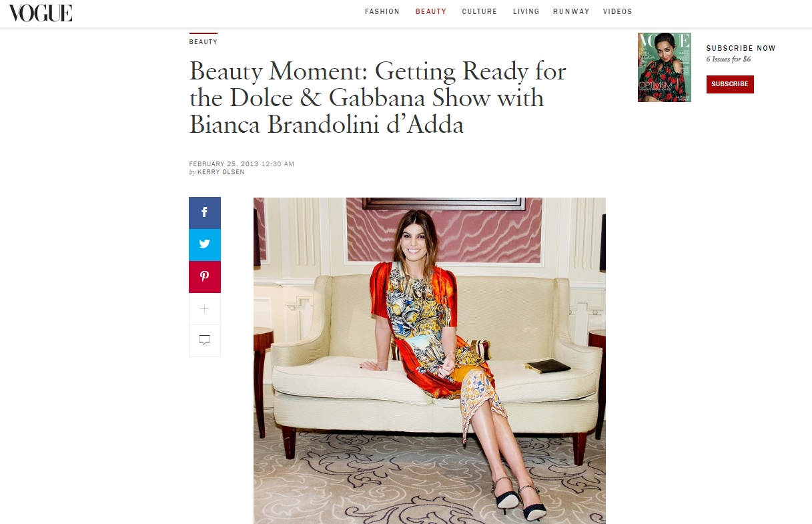Click the 6 Issues for $6 offer text
This screenshot has height=524, width=812.
tap(729, 59)
